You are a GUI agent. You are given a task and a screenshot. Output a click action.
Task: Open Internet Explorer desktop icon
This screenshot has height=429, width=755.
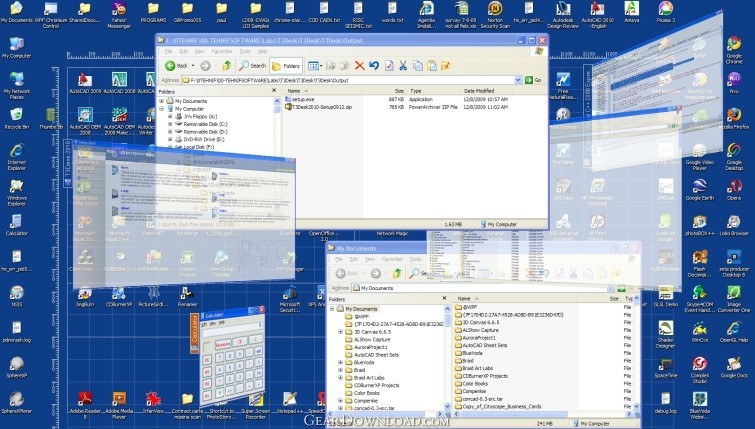[16, 156]
